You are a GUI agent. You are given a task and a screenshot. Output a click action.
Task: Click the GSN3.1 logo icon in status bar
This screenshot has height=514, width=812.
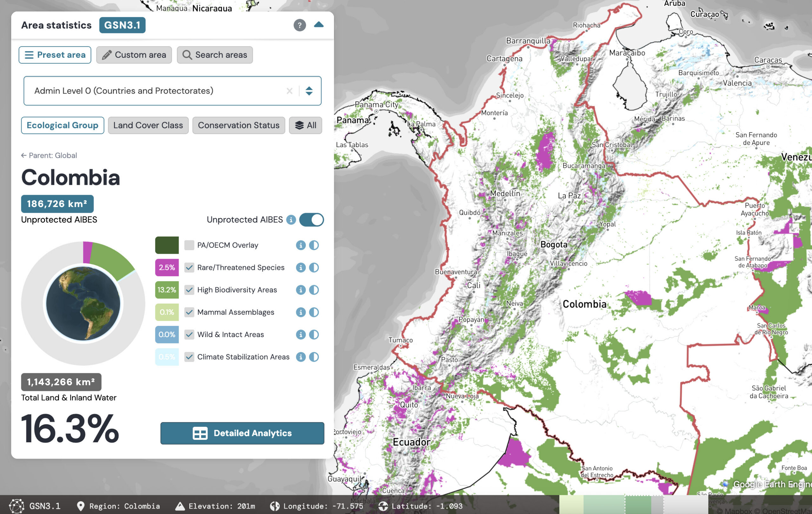(16, 506)
